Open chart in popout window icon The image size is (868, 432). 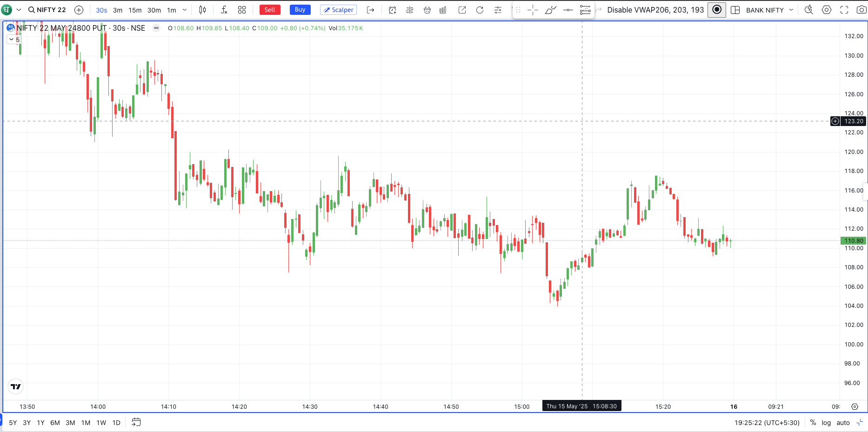tap(462, 10)
